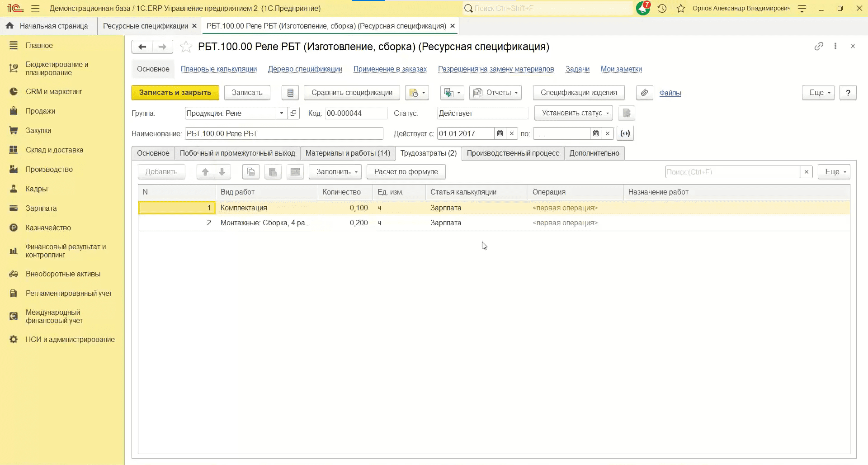Click in the Наименование input field
The width and height of the screenshot is (868, 465).
(x=284, y=133)
